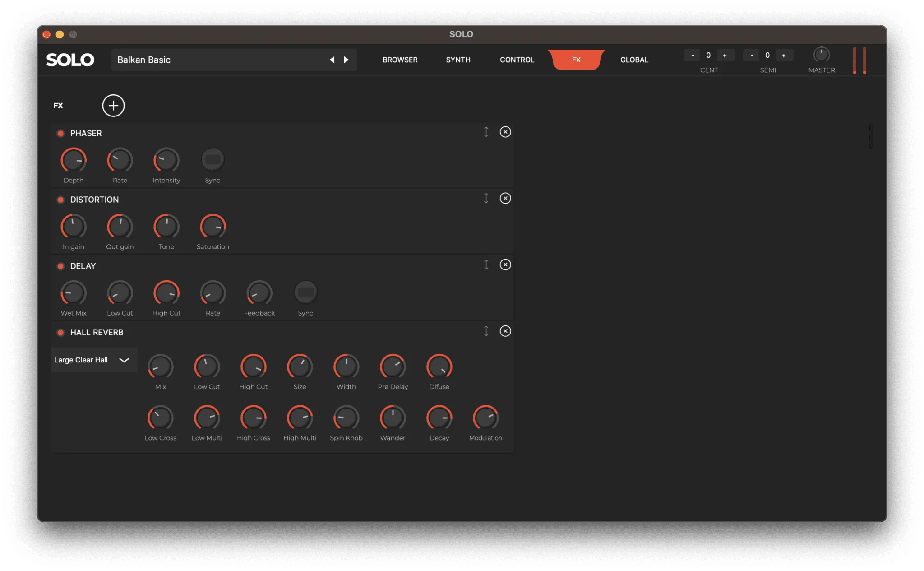Screen dimensions: 924x571
Task: Click the Balkan Basic preset name
Action: 144,60
